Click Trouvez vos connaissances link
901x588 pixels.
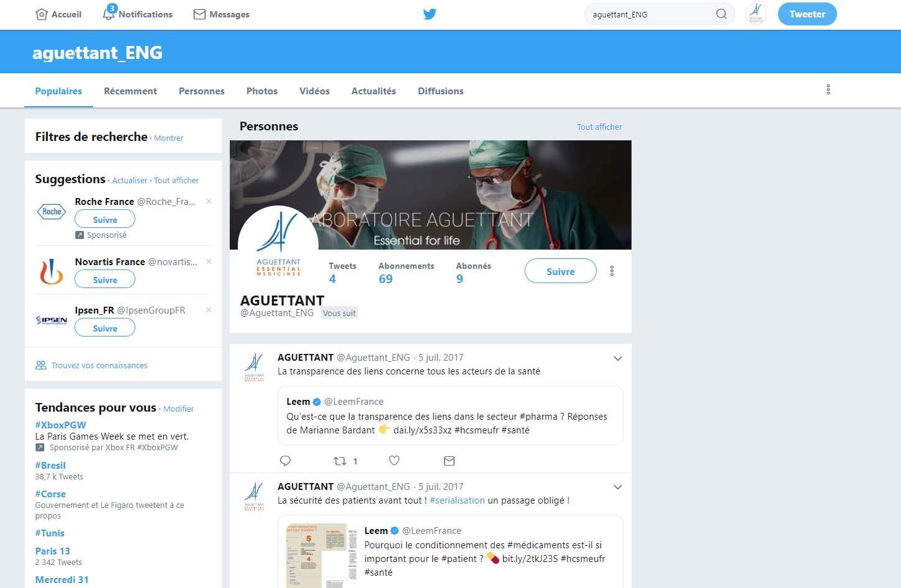[99, 366]
